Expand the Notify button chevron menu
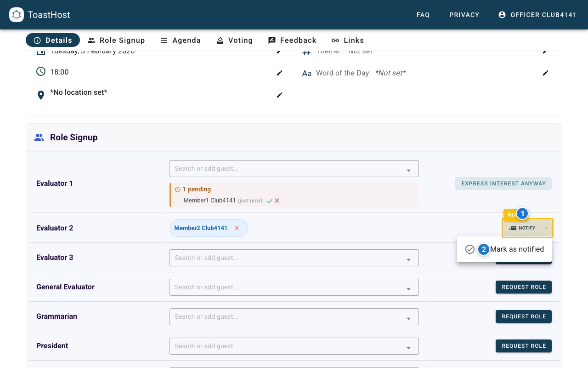The height and width of the screenshot is (368, 588). 547,228
